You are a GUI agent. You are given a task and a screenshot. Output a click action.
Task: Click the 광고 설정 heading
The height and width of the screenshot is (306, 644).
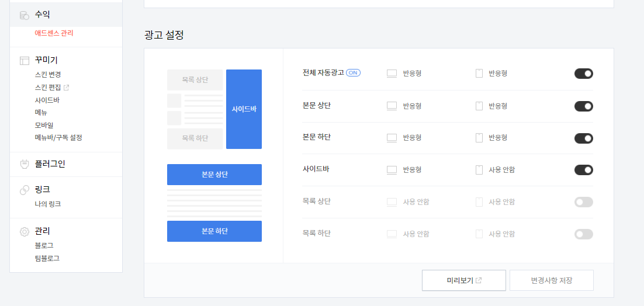pos(164,35)
